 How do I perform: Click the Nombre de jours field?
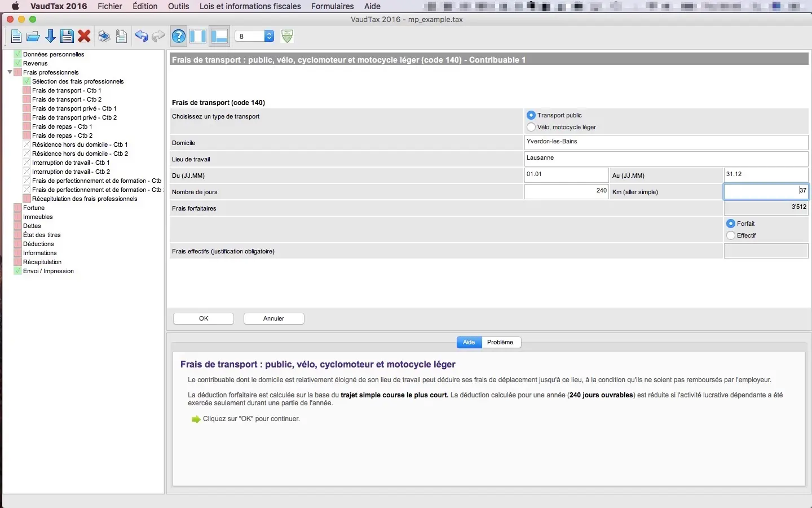(567, 191)
